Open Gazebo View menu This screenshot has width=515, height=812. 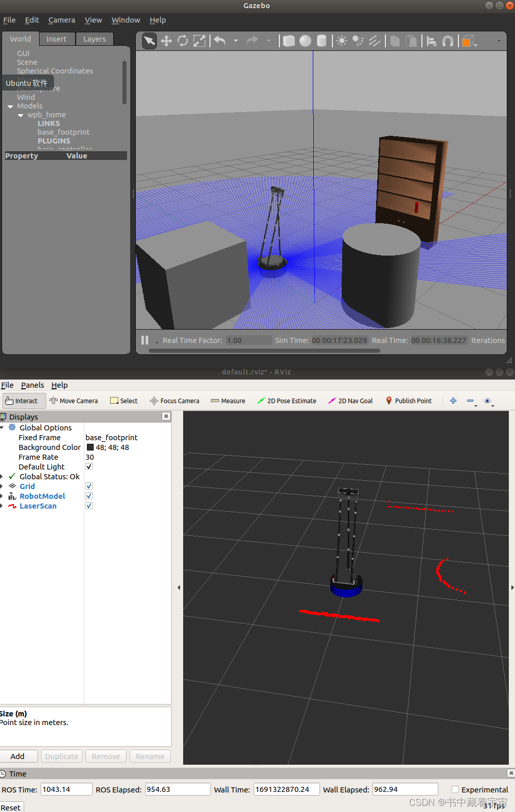(x=93, y=20)
